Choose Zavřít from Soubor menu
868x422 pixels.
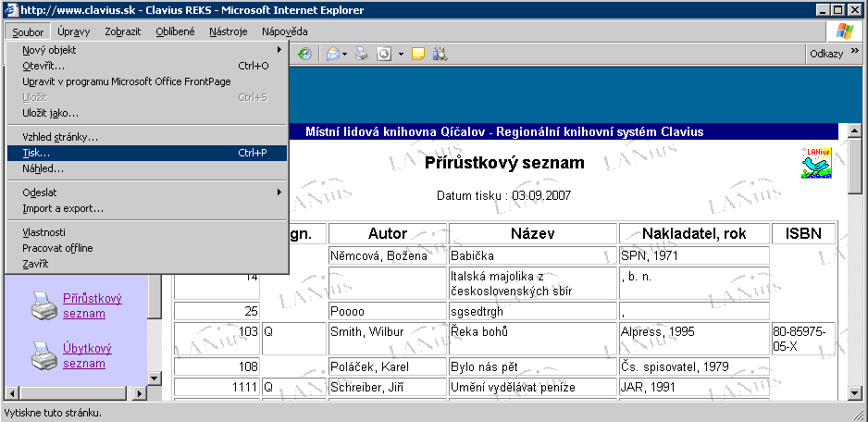[147, 264]
